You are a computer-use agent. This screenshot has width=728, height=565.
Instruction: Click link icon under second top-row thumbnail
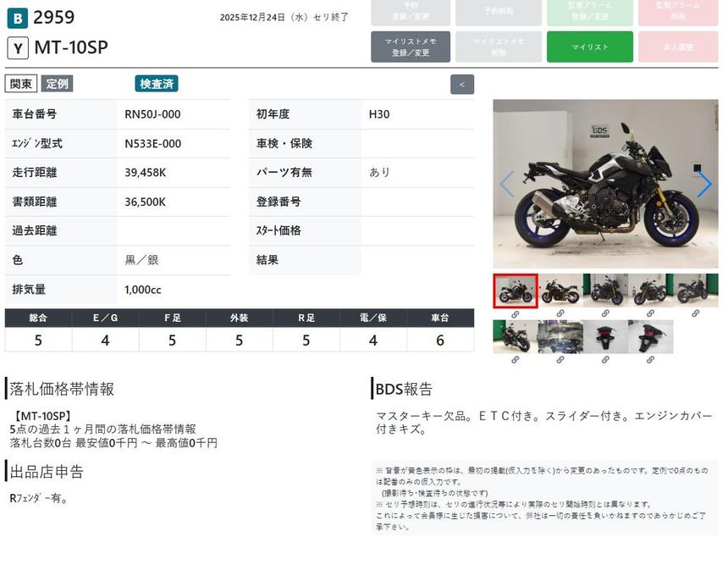pyautogui.click(x=560, y=314)
